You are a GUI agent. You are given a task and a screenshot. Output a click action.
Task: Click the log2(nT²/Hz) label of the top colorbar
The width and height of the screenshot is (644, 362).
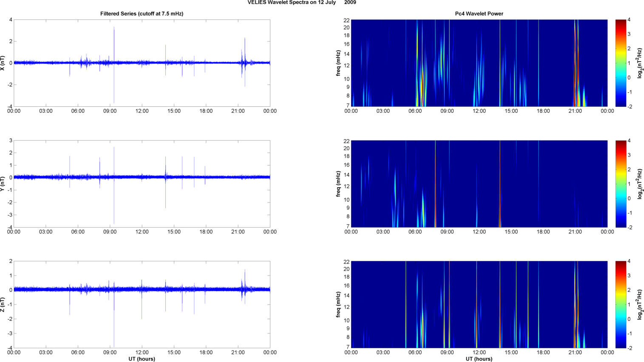click(x=640, y=63)
